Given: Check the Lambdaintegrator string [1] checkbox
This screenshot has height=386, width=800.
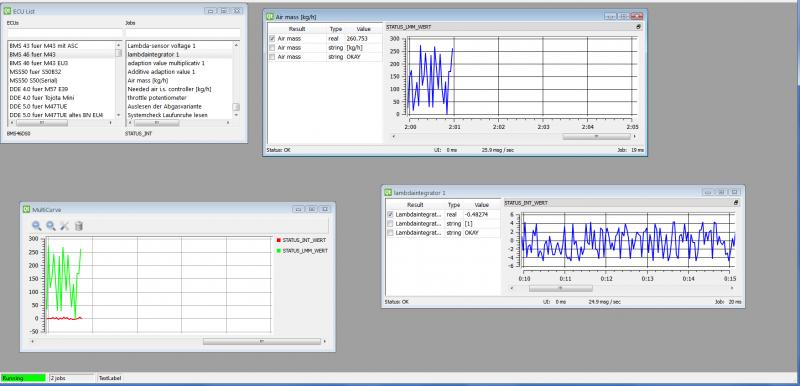Looking at the screenshot, I should [390, 223].
